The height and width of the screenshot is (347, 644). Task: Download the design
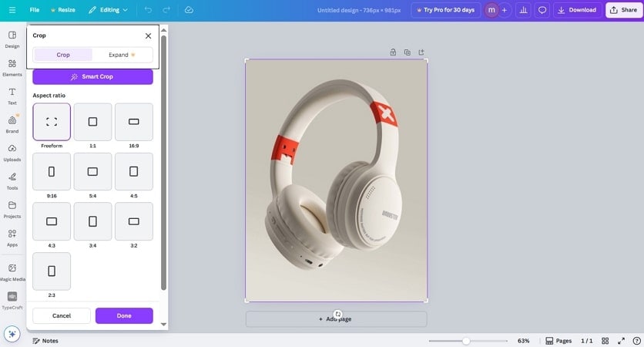coord(577,10)
